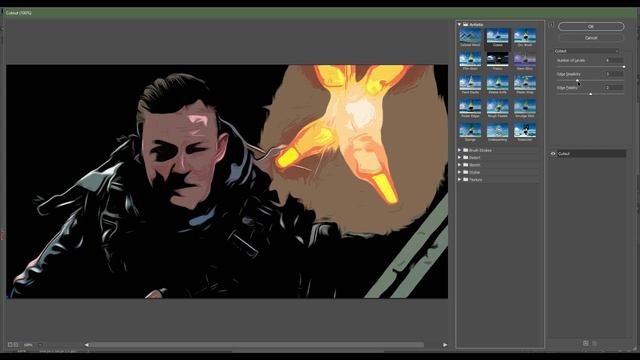This screenshot has height=360, width=640.
Task: Select the Palette Knife filter thumbnail
Action: click(x=498, y=83)
